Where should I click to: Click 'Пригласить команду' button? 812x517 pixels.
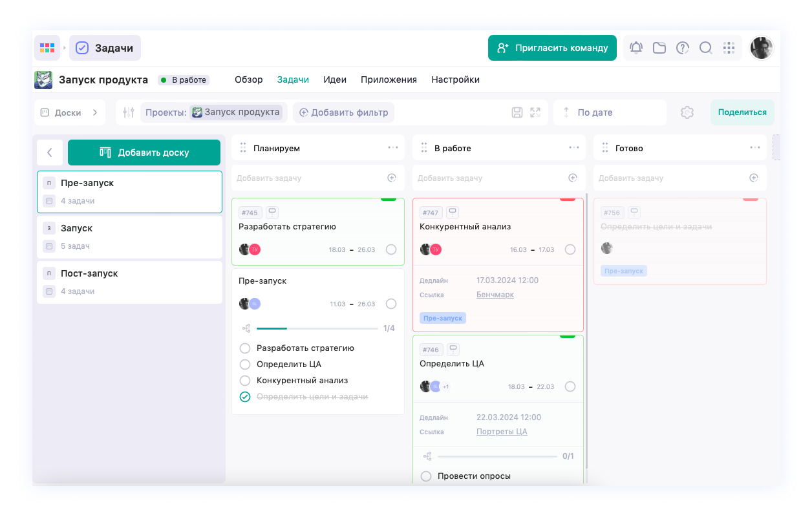(x=552, y=48)
